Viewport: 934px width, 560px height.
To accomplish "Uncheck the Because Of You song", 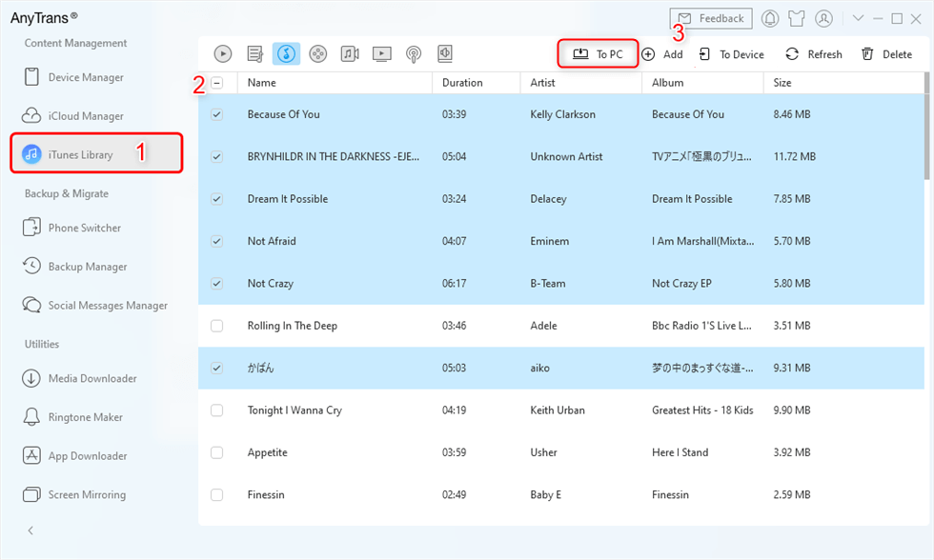I will click(x=217, y=114).
